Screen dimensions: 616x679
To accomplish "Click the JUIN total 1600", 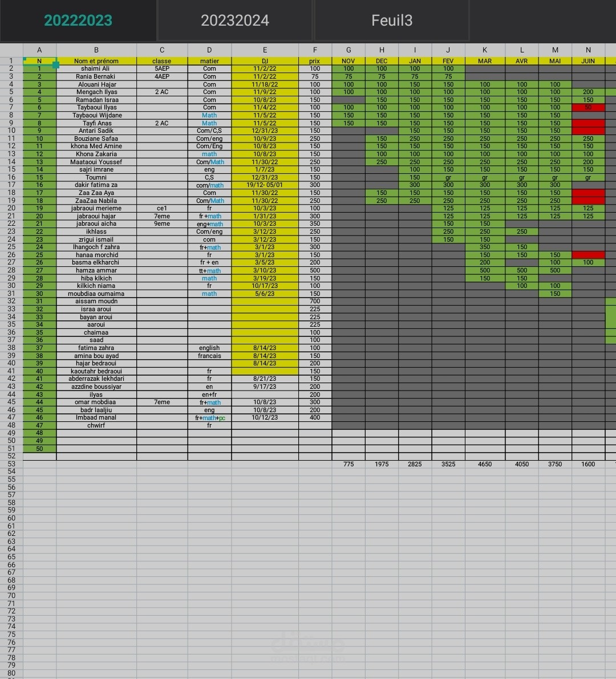I will [x=588, y=463].
